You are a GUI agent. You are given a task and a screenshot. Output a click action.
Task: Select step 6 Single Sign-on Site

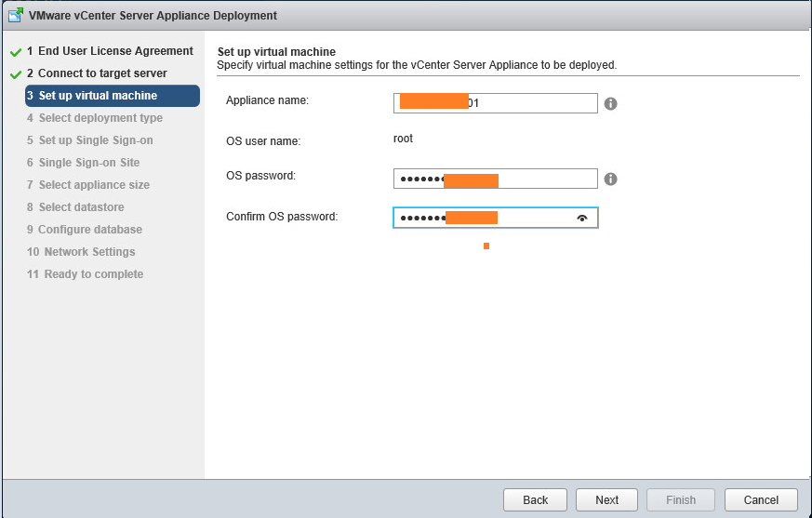click(x=84, y=163)
